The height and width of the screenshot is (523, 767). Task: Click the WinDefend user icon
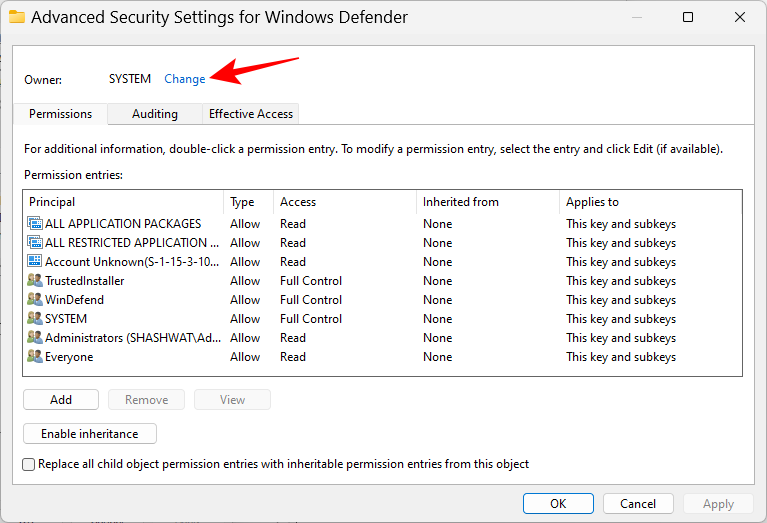(35, 300)
